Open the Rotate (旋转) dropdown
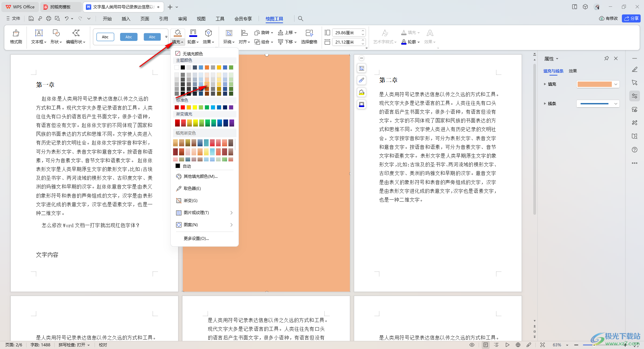644x349 pixels. coord(264,33)
